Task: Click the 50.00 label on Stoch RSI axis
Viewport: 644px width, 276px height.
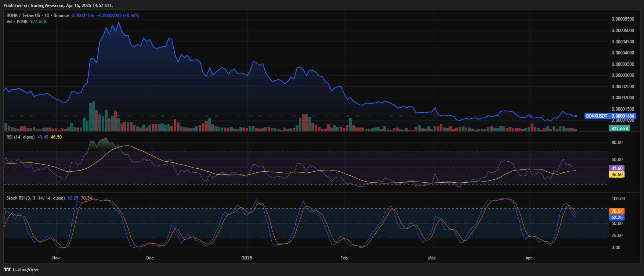Action: (617, 223)
